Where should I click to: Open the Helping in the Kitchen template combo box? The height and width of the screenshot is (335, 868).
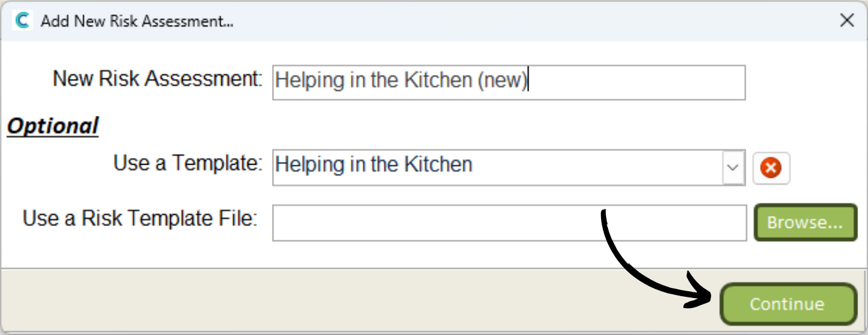508,167
